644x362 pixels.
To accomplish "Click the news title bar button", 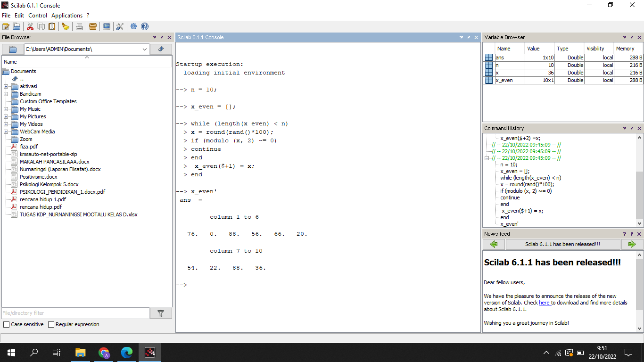I will [563, 244].
